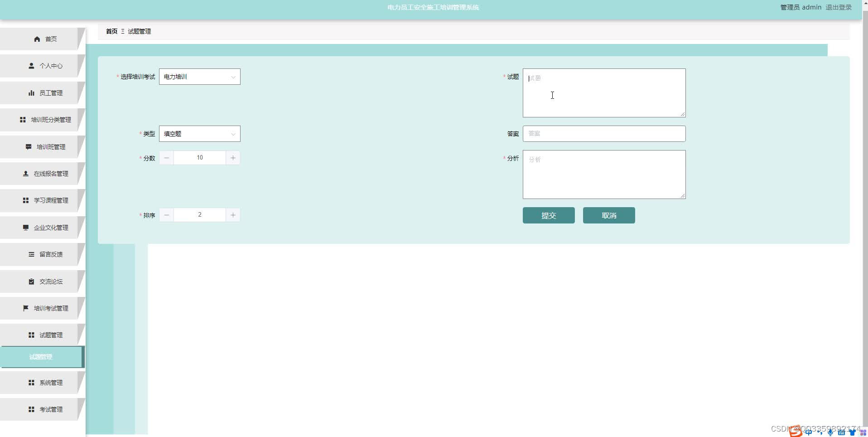Click the person icon beside 个人中心
The image size is (868, 437).
pos(31,66)
